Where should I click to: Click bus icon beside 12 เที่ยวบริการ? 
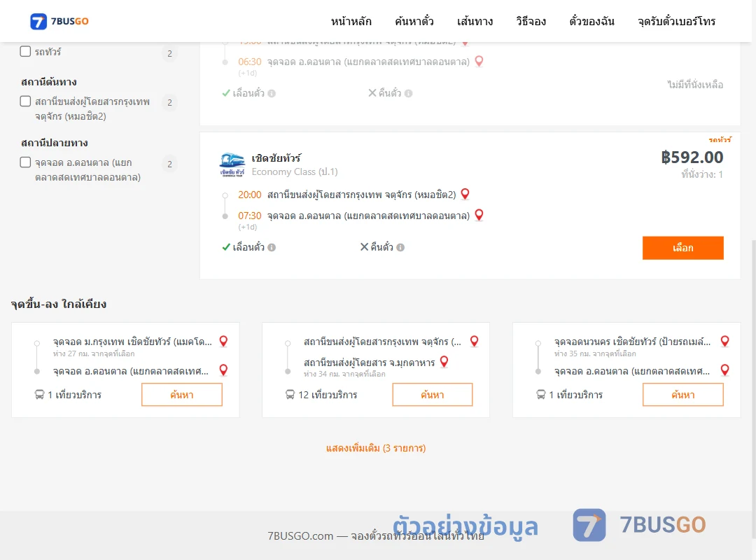(x=290, y=395)
